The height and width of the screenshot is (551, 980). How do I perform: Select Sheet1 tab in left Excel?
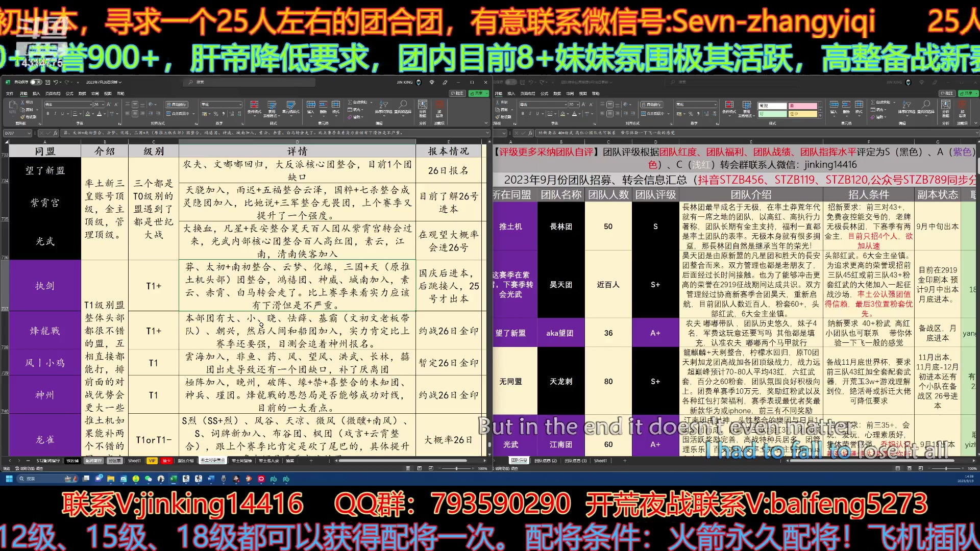pyautogui.click(x=134, y=461)
